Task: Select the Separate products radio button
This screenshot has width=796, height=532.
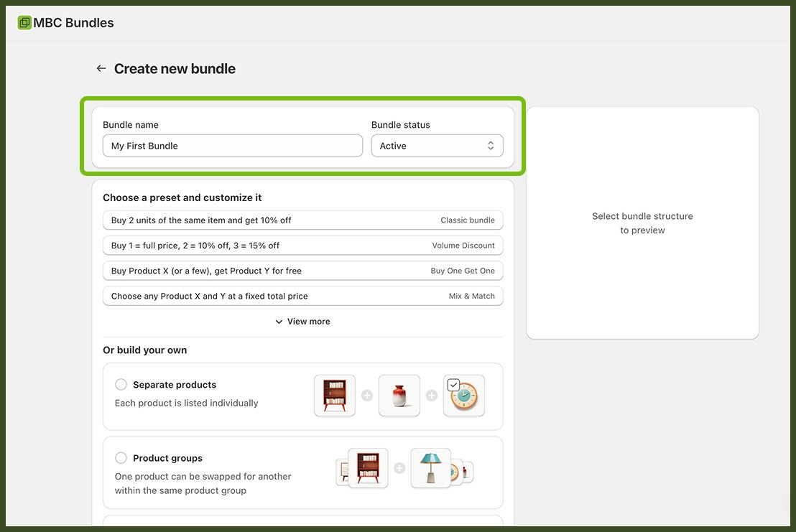Action: (121, 384)
